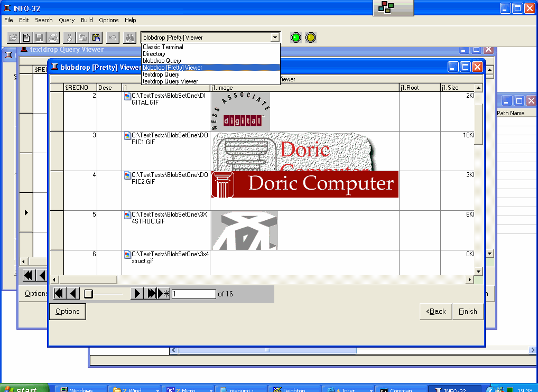Click the Find binoculars toolbar icon
The image size is (538, 392).
point(129,38)
